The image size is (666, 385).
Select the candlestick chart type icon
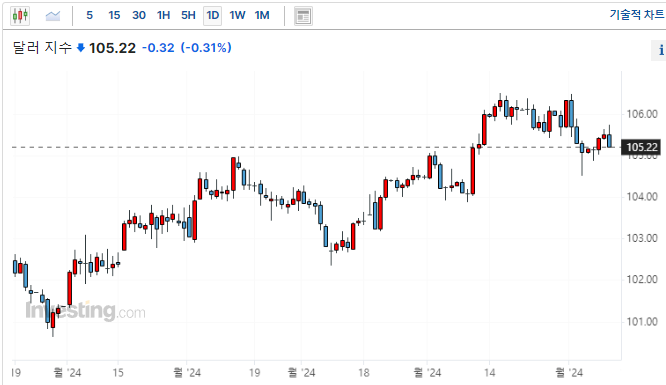pyautogui.click(x=20, y=16)
